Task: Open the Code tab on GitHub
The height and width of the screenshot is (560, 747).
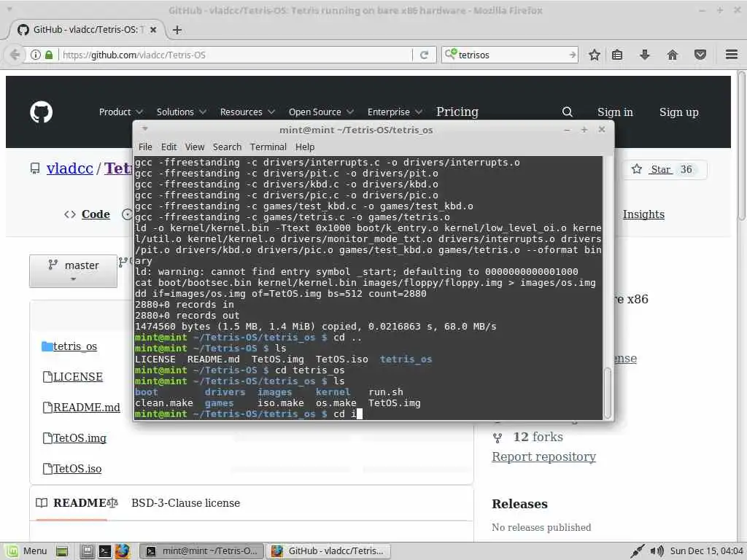Action: pos(88,214)
